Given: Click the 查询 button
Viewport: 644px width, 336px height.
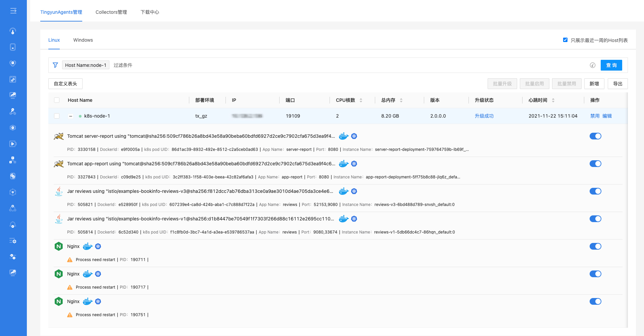Looking at the screenshot, I should click(611, 65).
